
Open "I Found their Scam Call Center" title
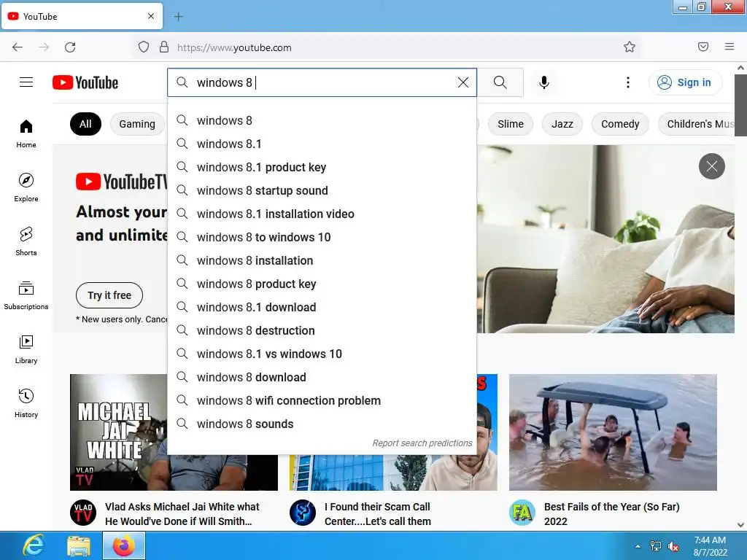377,514
